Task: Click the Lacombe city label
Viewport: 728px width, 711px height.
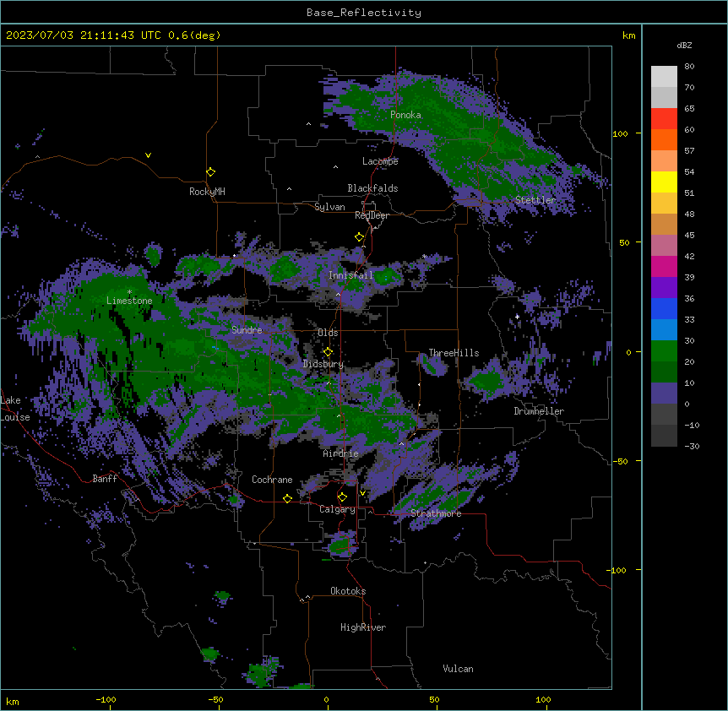Action: (380, 161)
